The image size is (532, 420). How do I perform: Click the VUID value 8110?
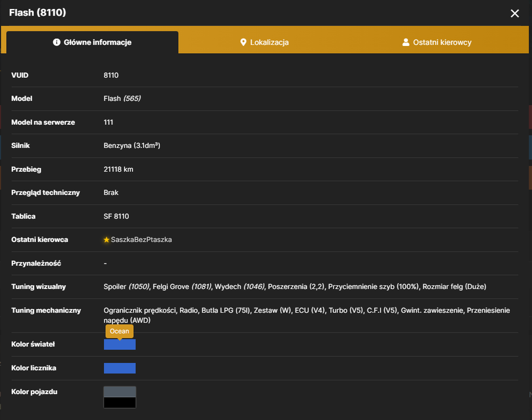(111, 75)
